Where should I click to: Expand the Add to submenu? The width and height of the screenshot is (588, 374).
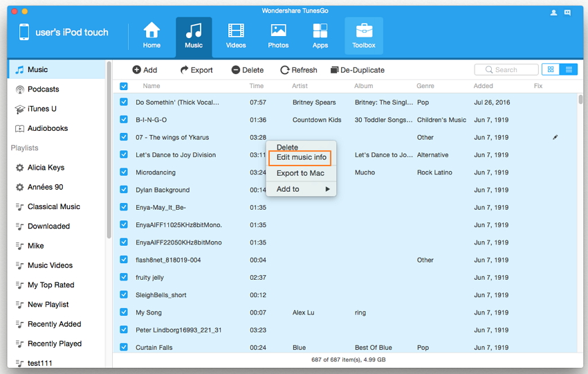(x=301, y=189)
